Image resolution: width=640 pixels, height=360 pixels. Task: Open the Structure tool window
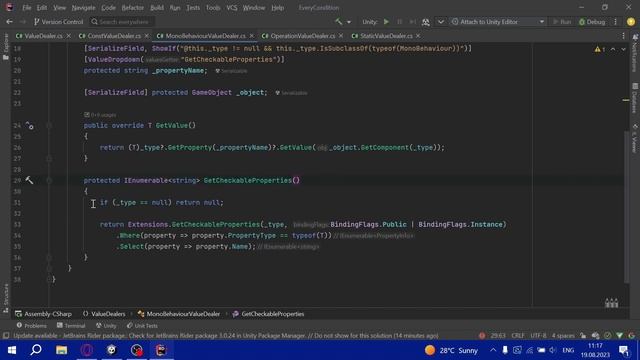tap(6, 298)
